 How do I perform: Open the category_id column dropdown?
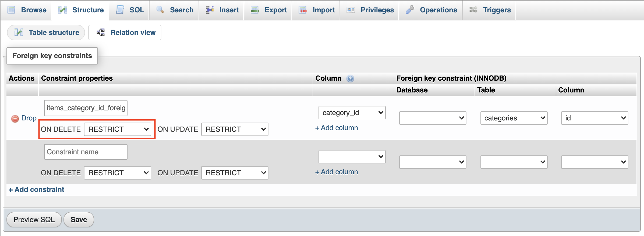pos(352,113)
